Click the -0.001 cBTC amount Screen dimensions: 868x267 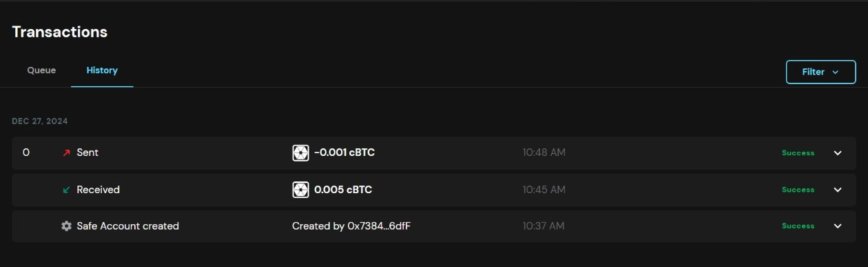click(x=344, y=153)
